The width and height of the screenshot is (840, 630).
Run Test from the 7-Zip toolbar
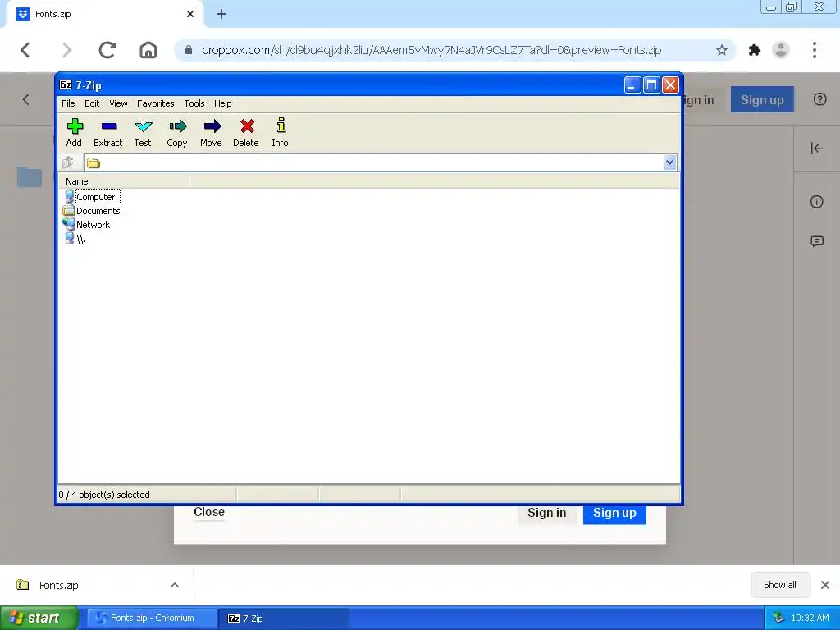pos(143,132)
